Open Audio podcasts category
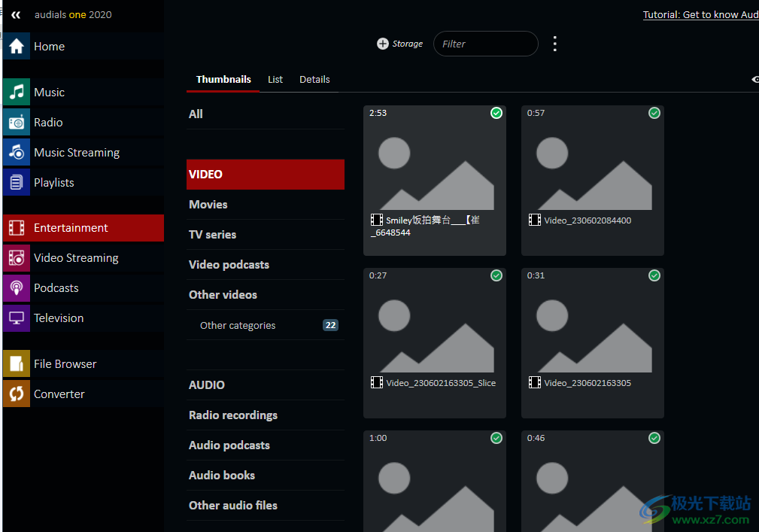Image resolution: width=759 pixels, height=532 pixels. (x=266, y=445)
